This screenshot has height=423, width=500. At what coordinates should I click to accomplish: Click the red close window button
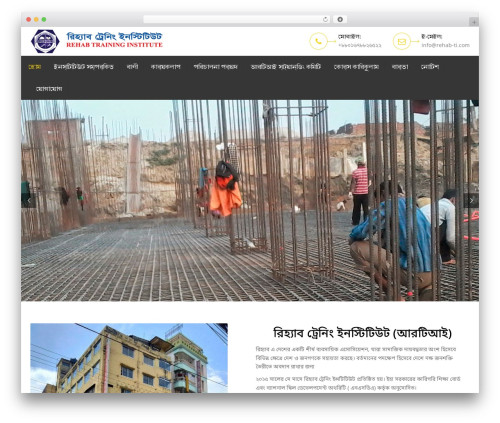(29, 20)
